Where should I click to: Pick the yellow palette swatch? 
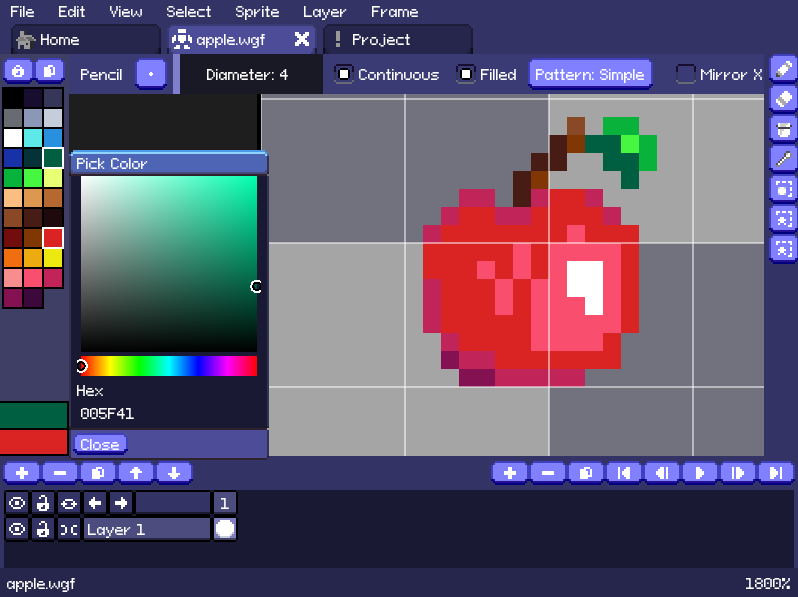53,258
